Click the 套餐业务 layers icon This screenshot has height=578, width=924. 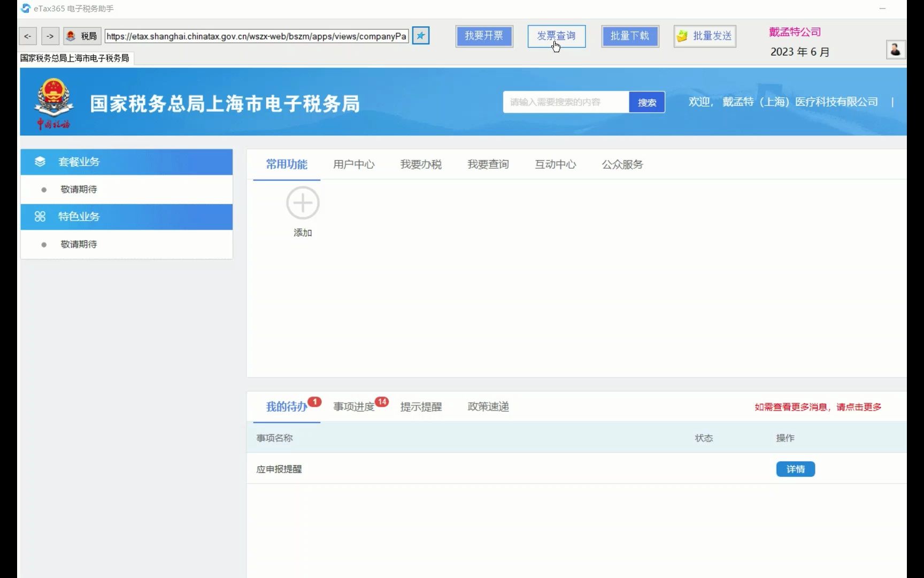[x=40, y=162]
